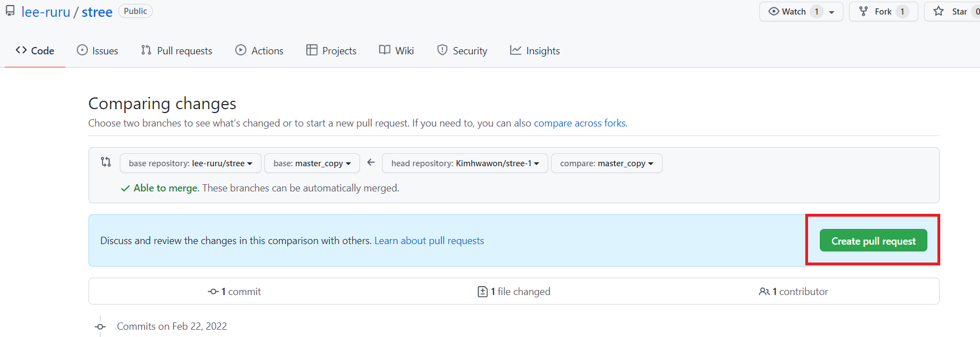
Task: Click the 1 file changed summary
Action: pos(514,292)
